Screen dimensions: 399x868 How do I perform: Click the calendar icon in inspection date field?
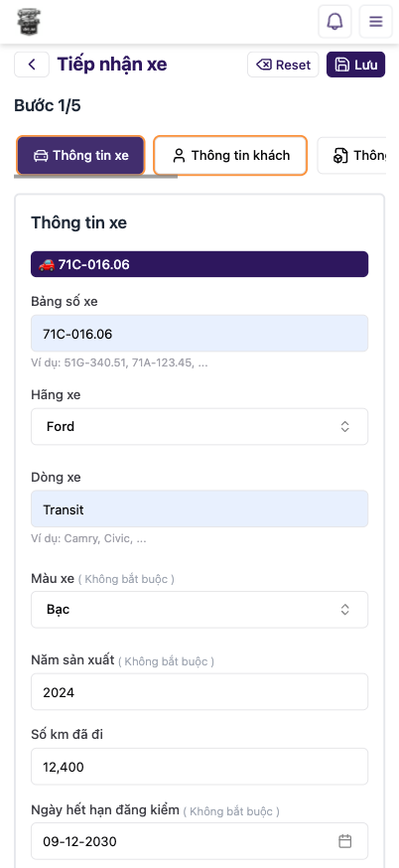[344, 841]
